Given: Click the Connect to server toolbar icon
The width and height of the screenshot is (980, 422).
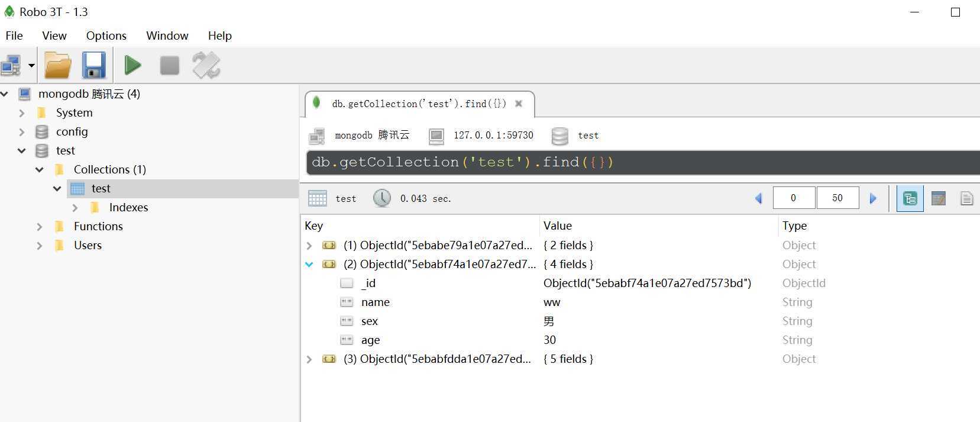Looking at the screenshot, I should (11, 65).
